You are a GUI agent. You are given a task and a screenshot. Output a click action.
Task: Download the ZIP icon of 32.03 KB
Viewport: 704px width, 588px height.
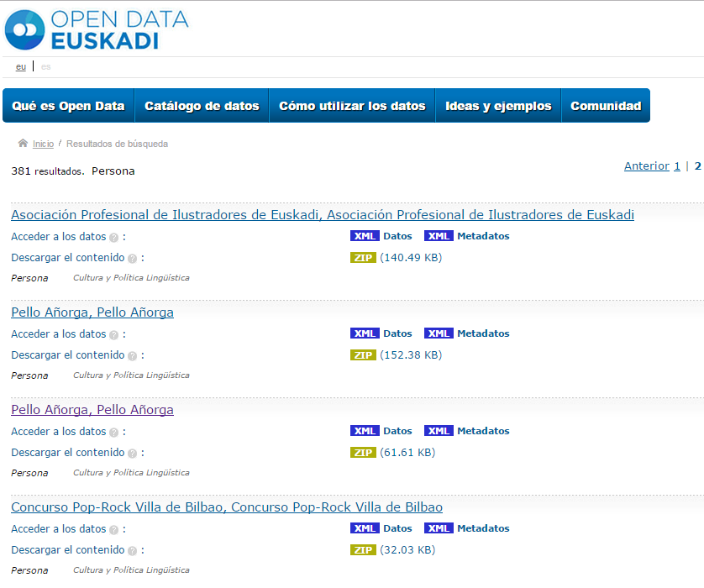pyautogui.click(x=363, y=550)
